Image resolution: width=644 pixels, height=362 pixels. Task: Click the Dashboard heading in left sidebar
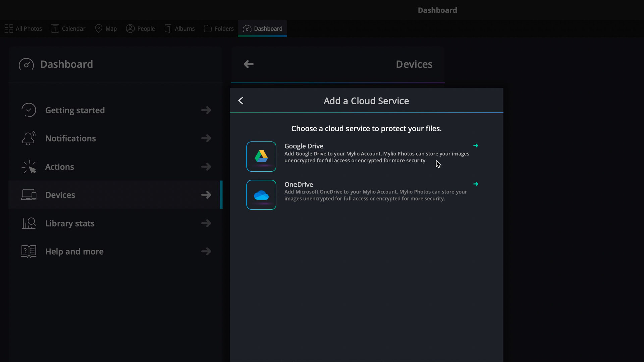click(x=66, y=64)
